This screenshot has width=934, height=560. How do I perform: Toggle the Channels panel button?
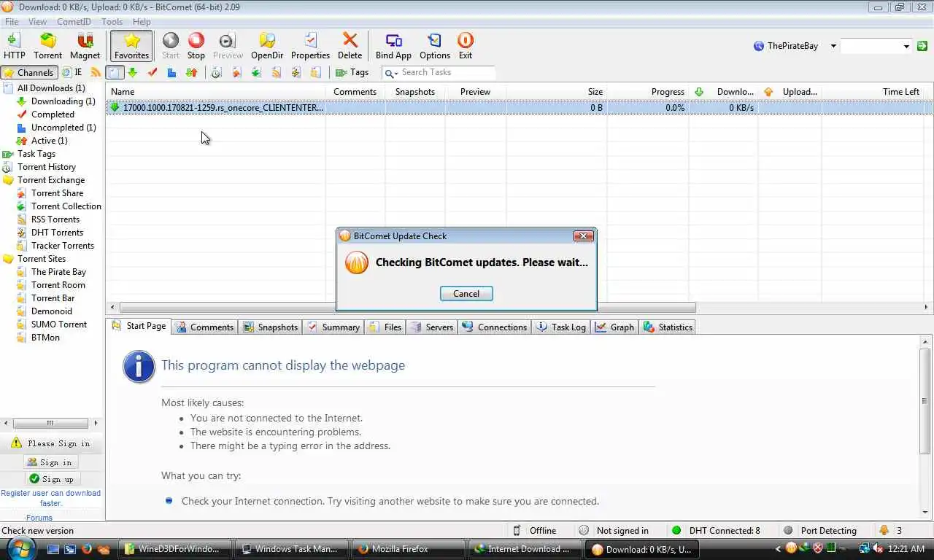pos(29,72)
